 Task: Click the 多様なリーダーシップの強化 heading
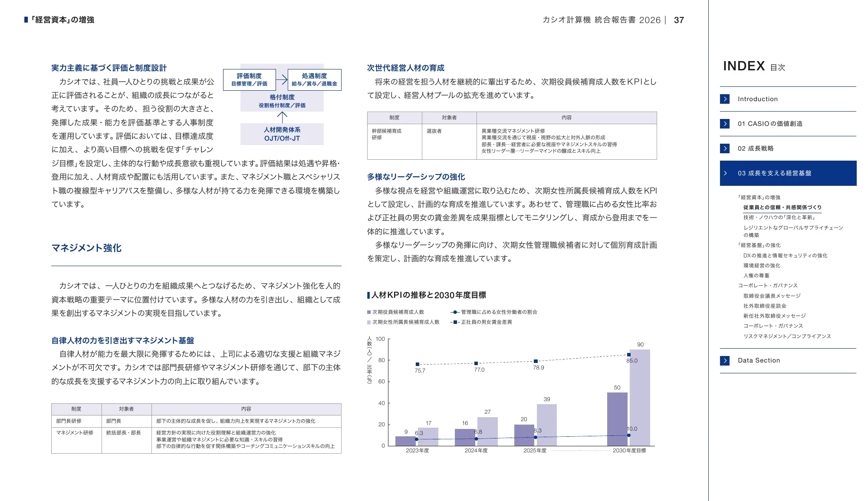[416, 177]
